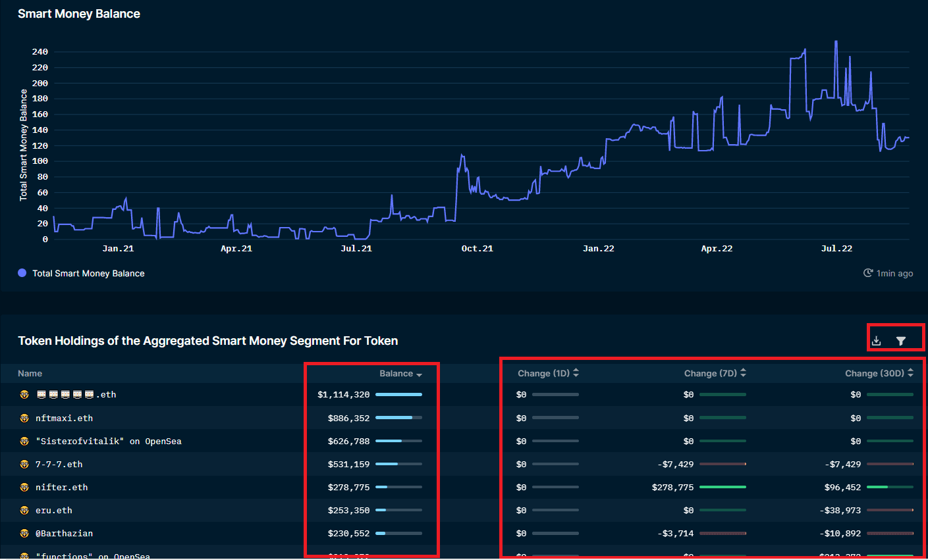928x560 pixels.
Task: Click the avatar icon next to @Barthazian
Action: click(x=24, y=534)
